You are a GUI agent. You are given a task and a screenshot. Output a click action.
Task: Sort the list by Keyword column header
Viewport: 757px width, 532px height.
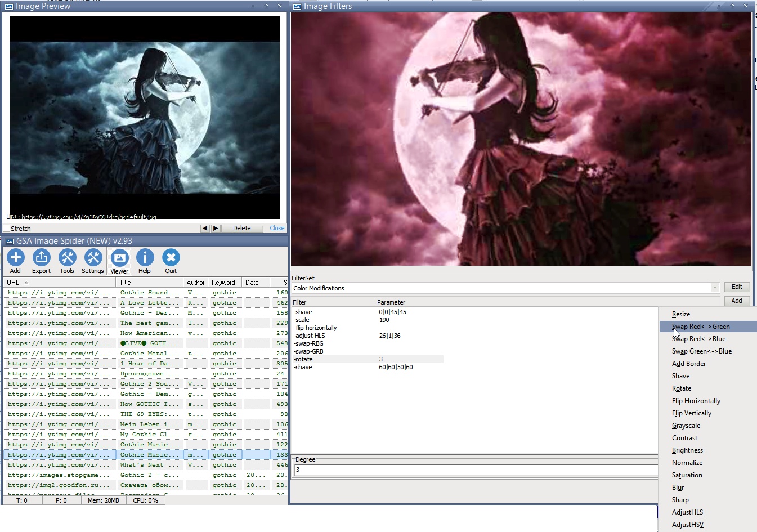tap(223, 283)
